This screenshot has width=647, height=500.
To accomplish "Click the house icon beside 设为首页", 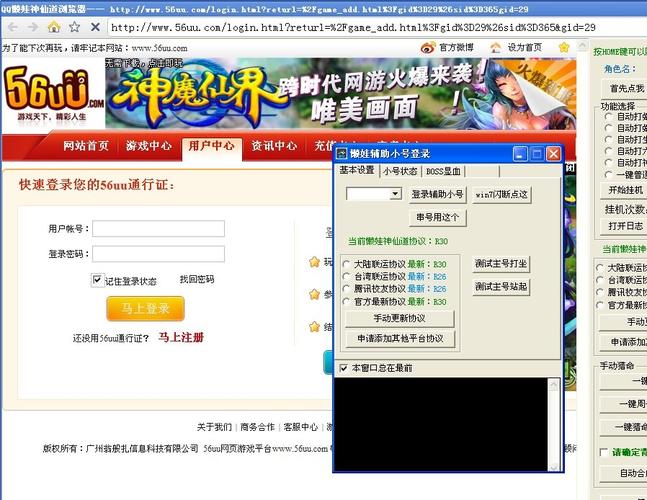I will click(x=495, y=48).
